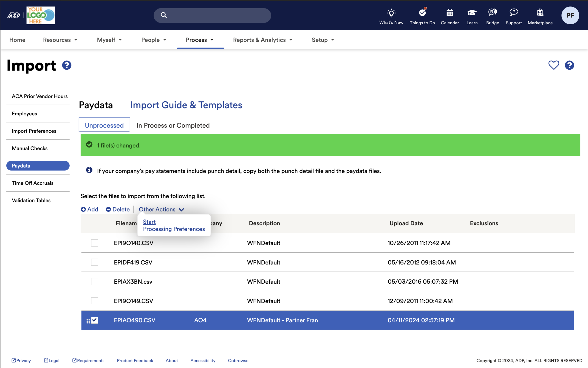Screen dimensions: 588x368
Task: Go to the Home menu item
Action: click(x=17, y=40)
